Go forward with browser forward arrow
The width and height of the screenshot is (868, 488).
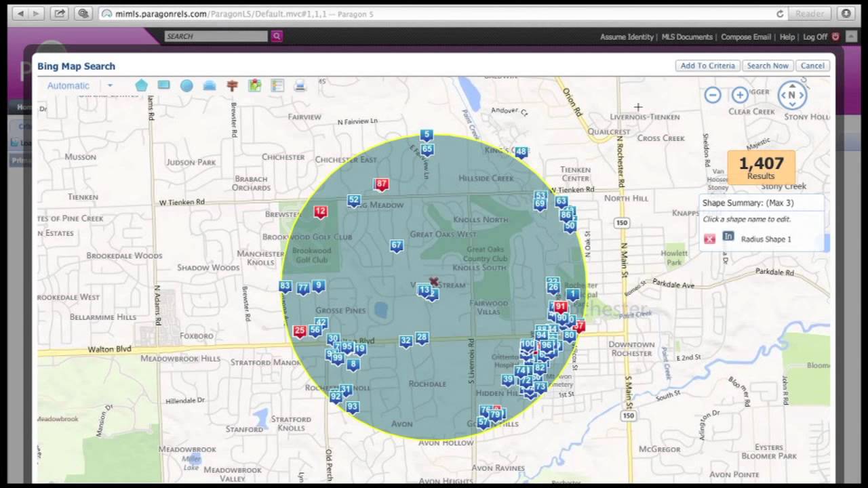(x=36, y=14)
